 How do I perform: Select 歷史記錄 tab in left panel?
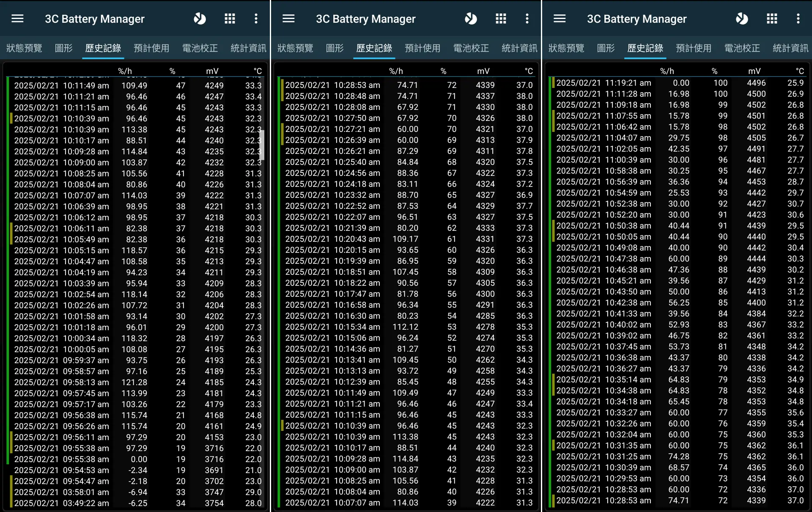[103, 48]
